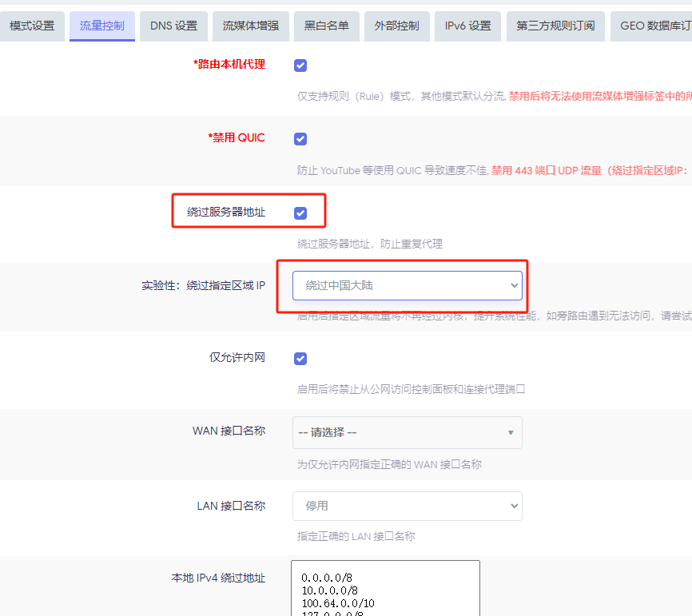Go to the 黑白名单 tab
692x616 pixels.
327,26
